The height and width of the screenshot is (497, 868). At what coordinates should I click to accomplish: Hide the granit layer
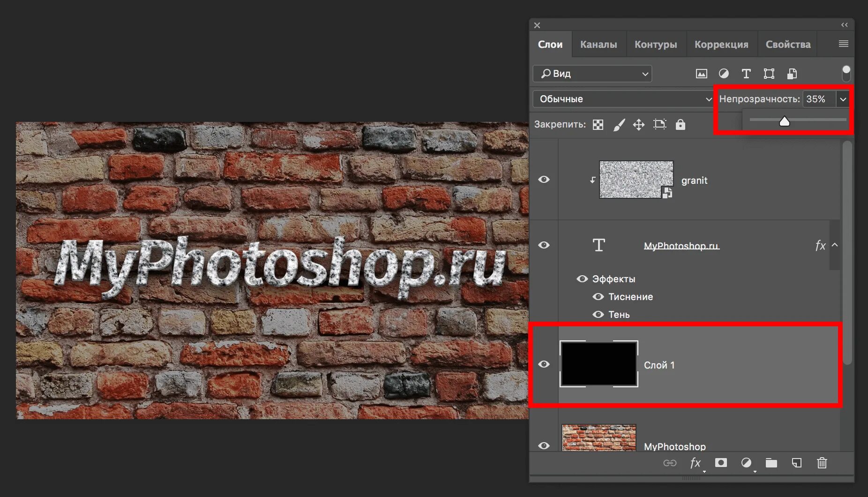544,180
